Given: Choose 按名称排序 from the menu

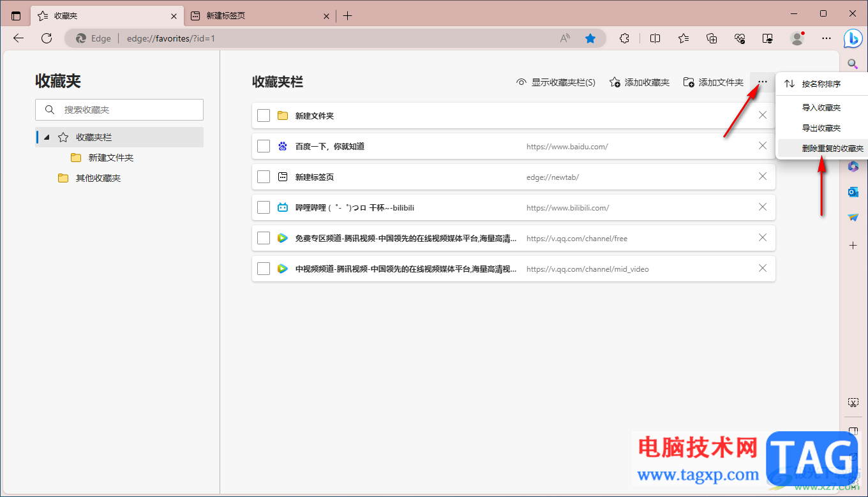Looking at the screenshot, I should [821, 84].
